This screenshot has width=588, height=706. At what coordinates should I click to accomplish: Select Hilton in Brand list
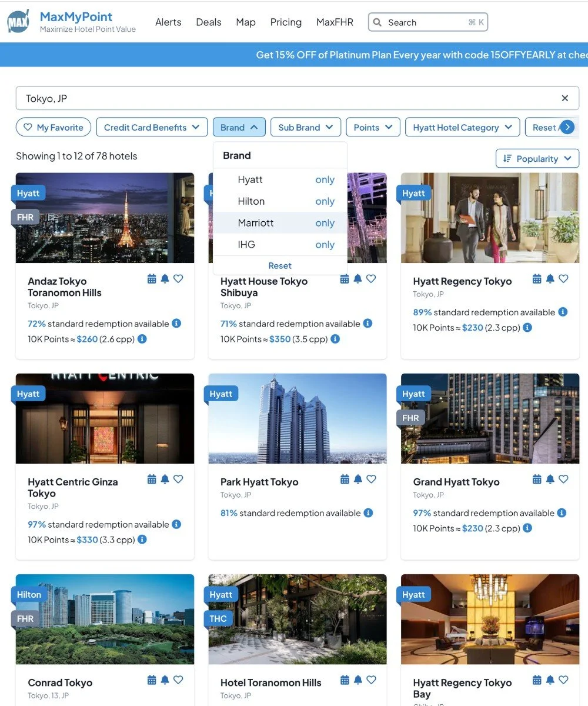[x=251, y=201]
